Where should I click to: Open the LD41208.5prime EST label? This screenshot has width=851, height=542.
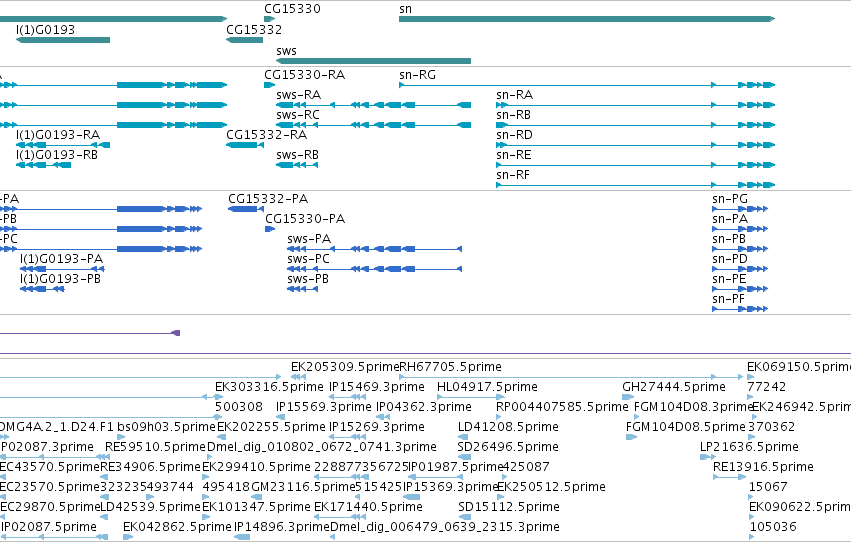point(508,428)
